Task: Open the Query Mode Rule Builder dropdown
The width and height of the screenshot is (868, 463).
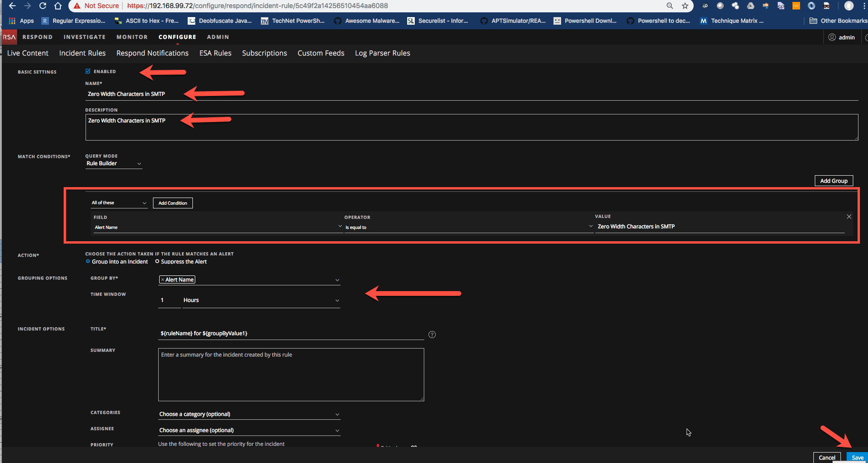Action: (114, 163)
